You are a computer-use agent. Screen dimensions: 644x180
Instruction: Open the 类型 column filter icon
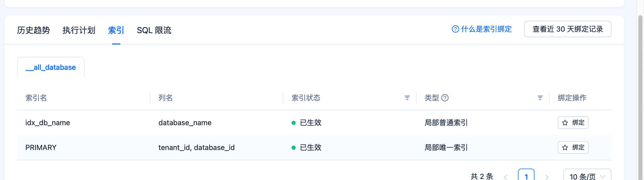540,98
